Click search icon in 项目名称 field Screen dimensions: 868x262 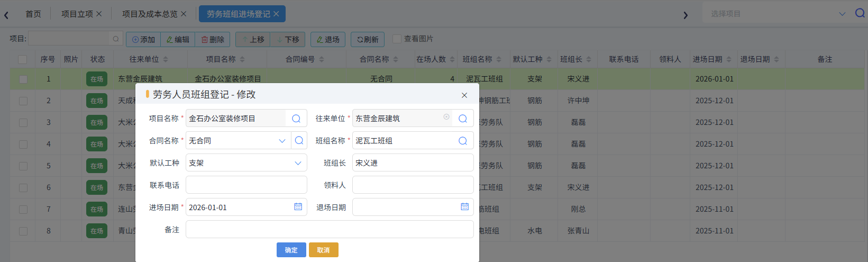click(x=296, y=119)
